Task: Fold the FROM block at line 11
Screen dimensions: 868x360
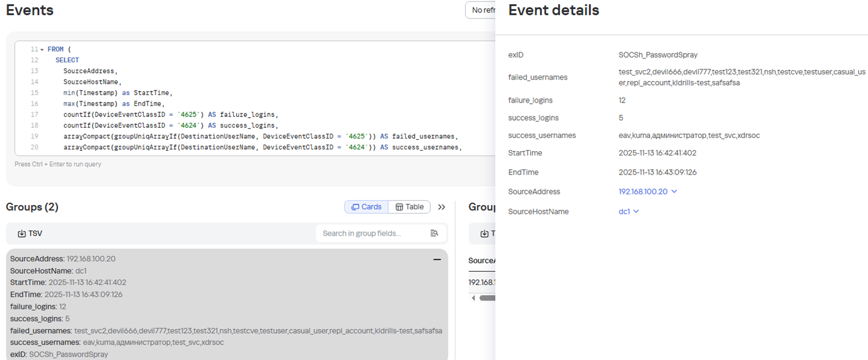Action: 42,49
